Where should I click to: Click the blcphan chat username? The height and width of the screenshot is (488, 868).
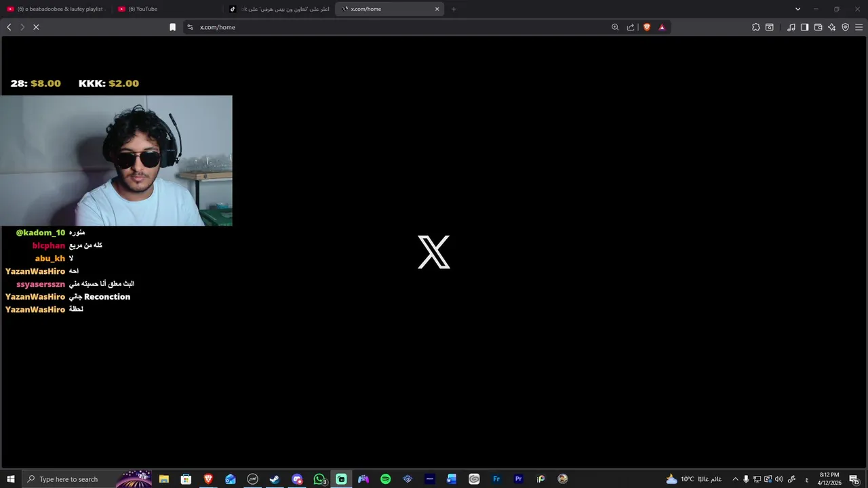tap(49, 245)
